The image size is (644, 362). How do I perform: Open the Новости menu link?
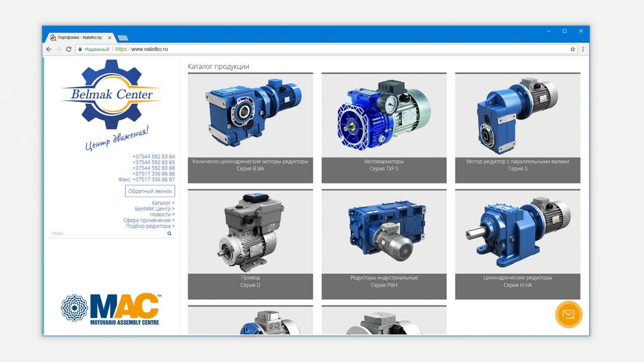162,214
